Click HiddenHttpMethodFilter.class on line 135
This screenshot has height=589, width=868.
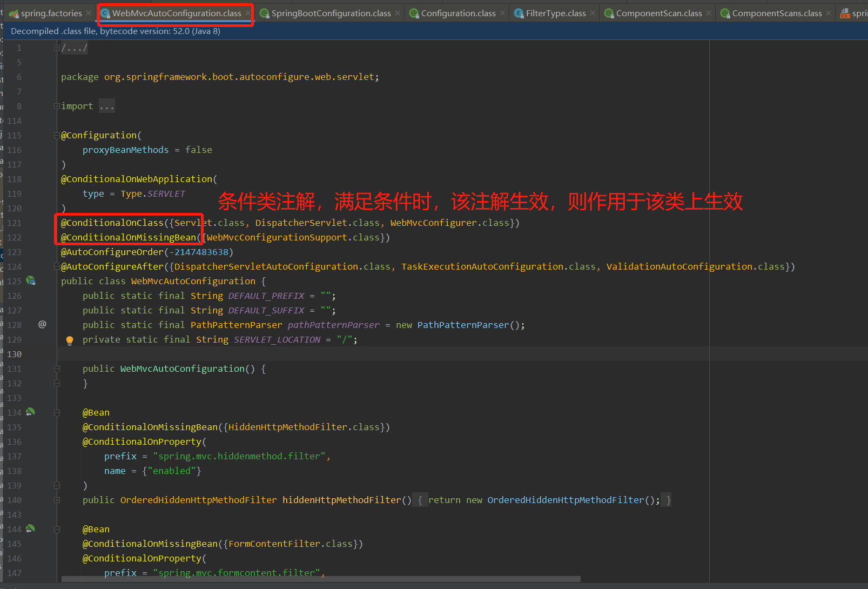[304, 427]
